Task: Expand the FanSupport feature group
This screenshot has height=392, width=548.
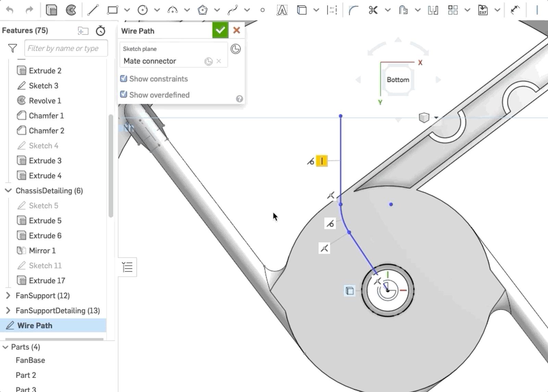Action: coord(8,295)
